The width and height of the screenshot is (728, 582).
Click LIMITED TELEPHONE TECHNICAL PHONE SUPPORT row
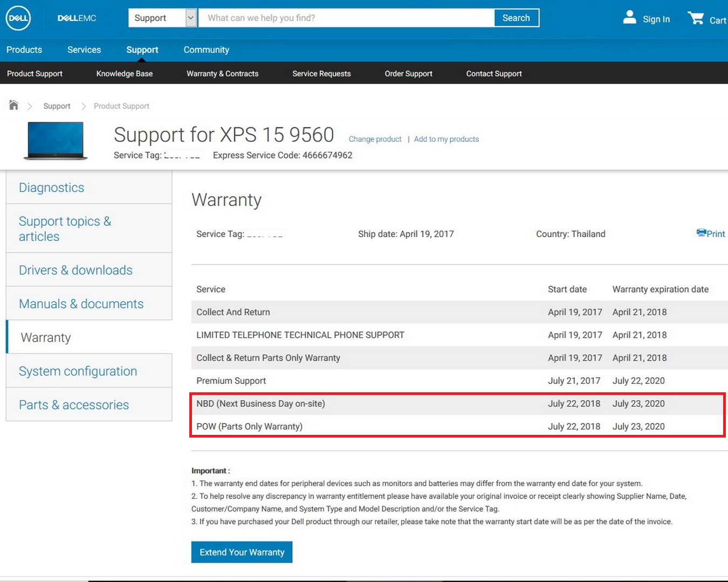(x=459, y=335)
